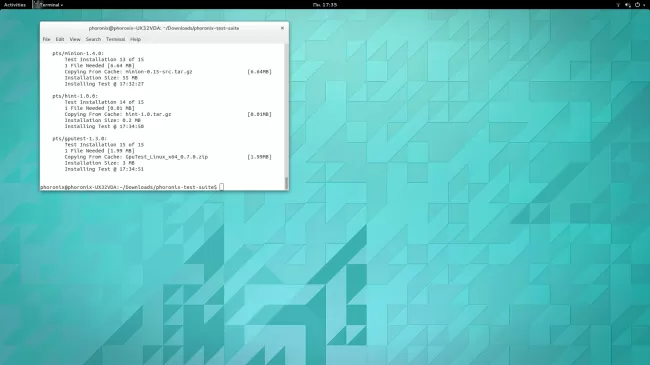Open the clock and calendar in top bar
The image size is (650, 365).
tap(325, 5)
